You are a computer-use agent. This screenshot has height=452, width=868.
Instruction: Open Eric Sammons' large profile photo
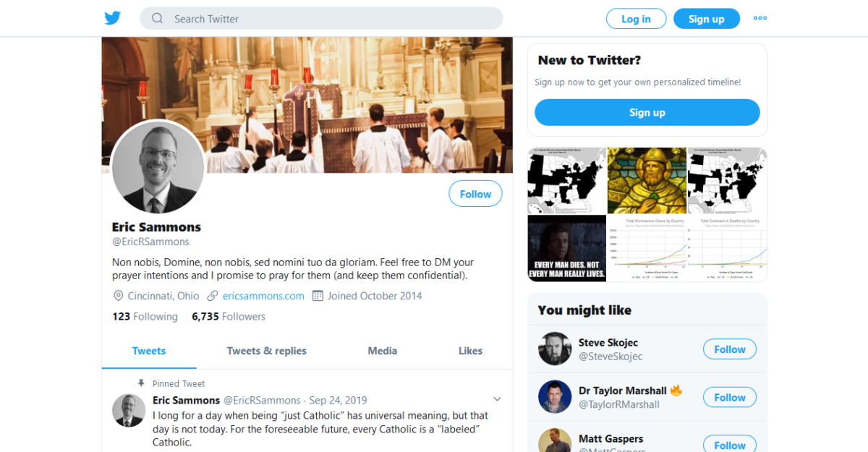click(x=158, y=167)
